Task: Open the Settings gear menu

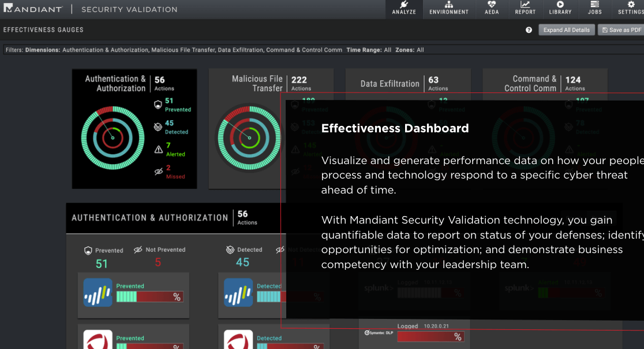Action: pos(631,8)
